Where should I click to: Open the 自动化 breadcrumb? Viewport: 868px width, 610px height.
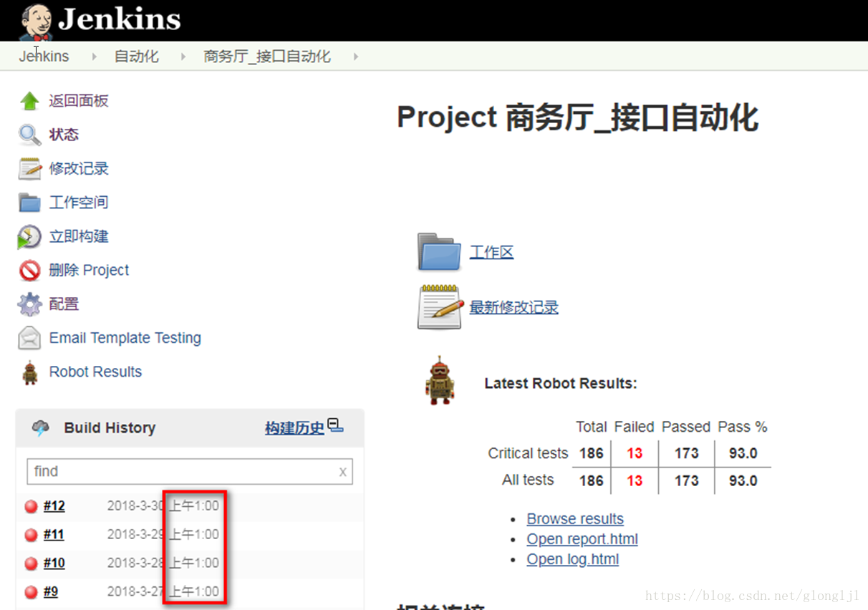coord(137,57)
